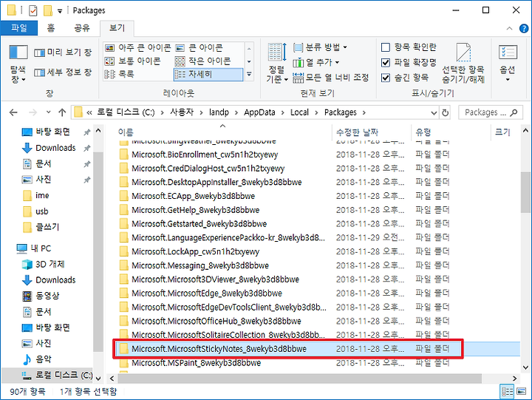The width and height of the screenshot is (532, 400).
Task: Click the Packages search box
Action: coord(491,112)
